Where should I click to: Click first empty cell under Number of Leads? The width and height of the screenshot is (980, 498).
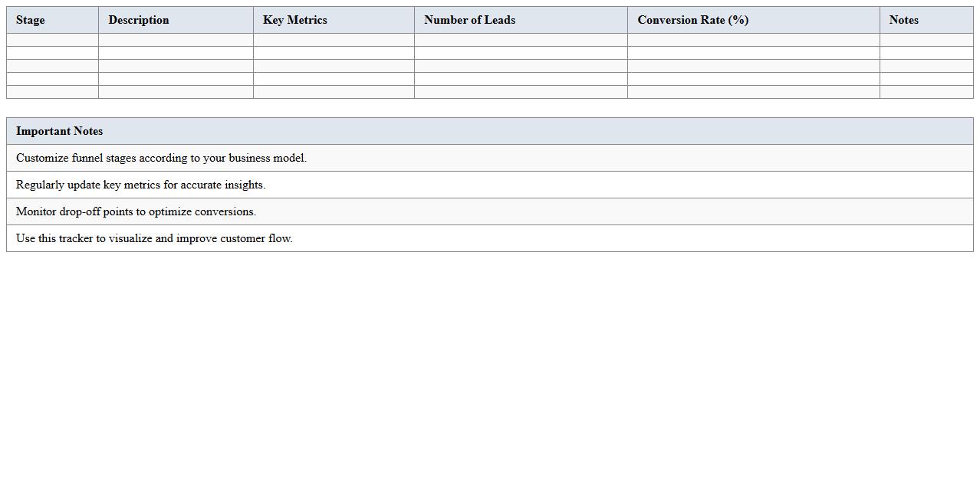[521, 40]
